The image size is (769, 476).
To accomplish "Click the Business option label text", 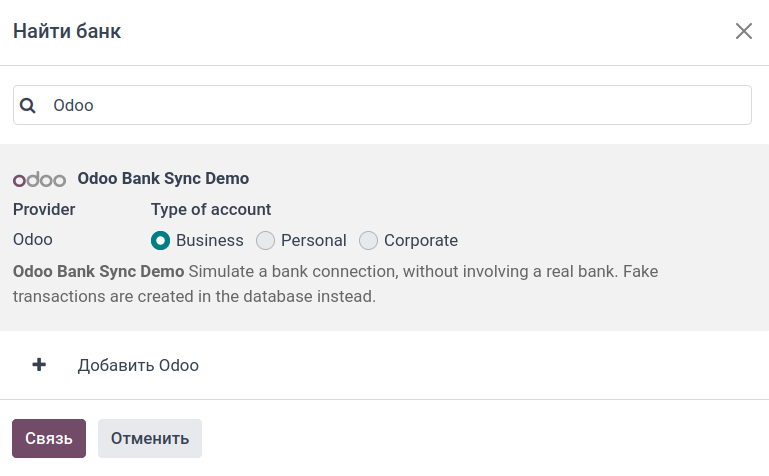I will [209, 240].
